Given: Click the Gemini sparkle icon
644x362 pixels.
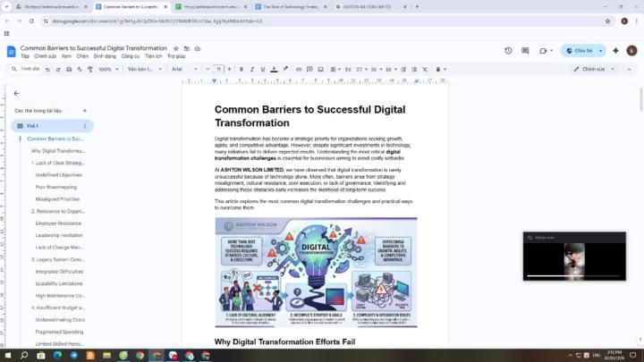Looking at the screenshot, I should coord(615,51).
